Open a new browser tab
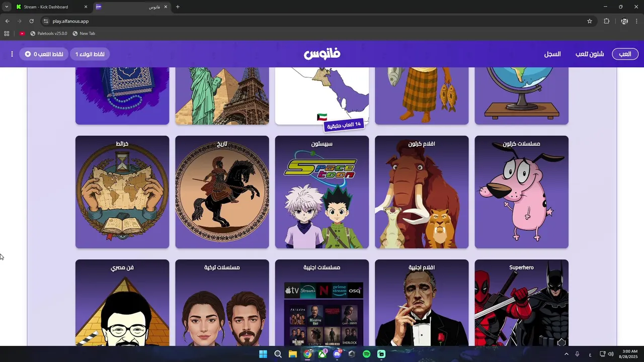644x362 pixels. [x=178, y=7]
